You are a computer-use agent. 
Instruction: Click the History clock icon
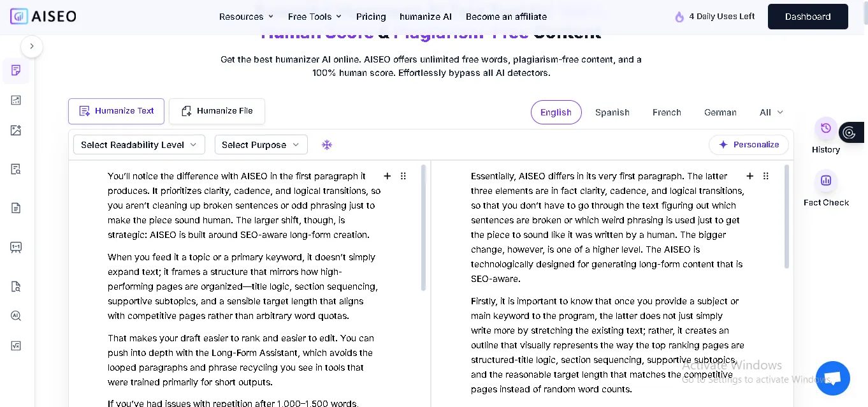[826, 128]
